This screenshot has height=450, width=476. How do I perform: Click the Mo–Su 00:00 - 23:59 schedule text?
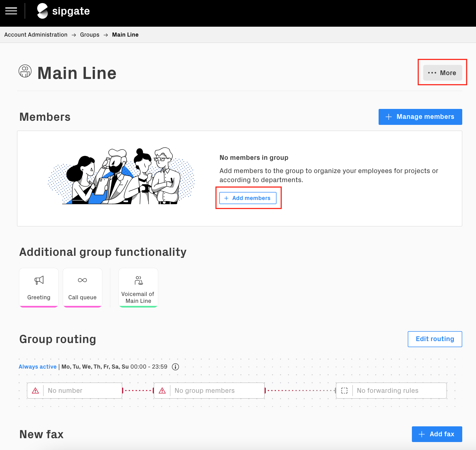pos(114,367)
